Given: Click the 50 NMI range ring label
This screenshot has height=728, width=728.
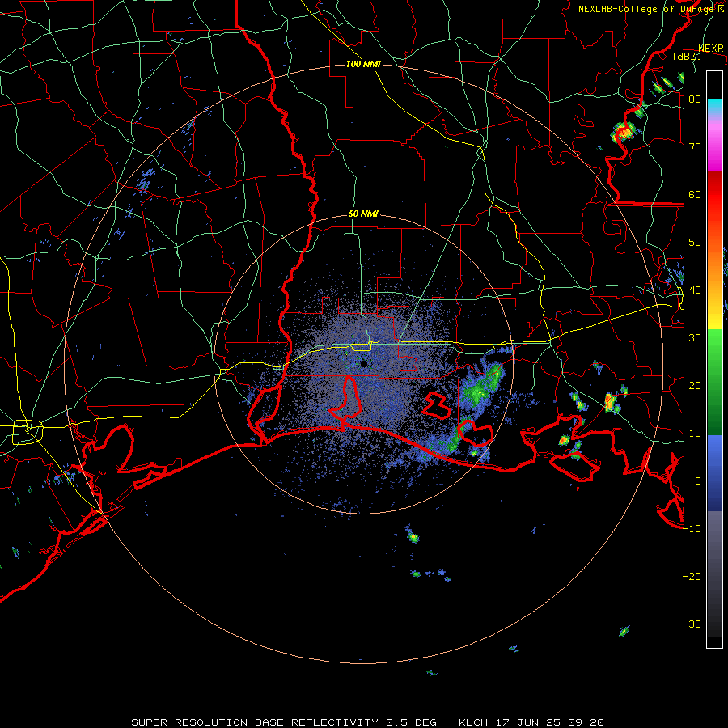Looking at the screenshot, I should 363,214.
